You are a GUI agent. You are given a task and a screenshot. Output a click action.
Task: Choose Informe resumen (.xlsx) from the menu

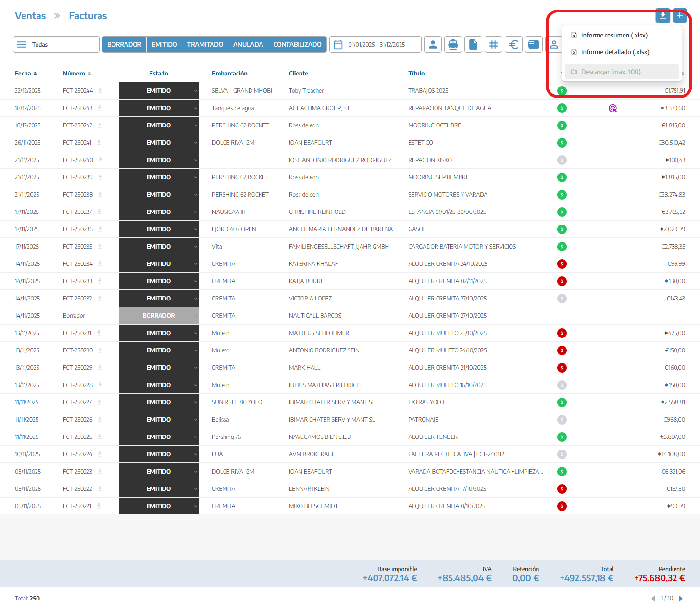622,36
